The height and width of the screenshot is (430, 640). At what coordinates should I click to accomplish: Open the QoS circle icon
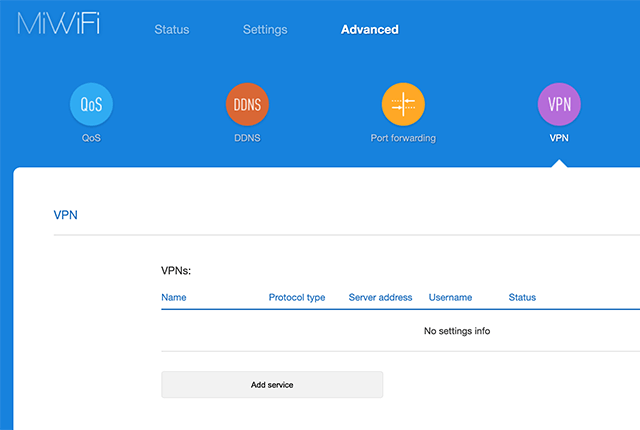click(x=91, y=104)
